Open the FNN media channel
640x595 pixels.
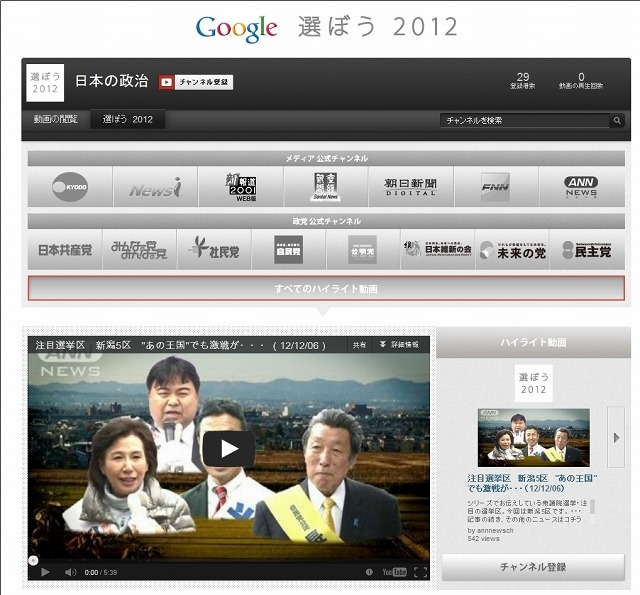(x=495, y=187)
